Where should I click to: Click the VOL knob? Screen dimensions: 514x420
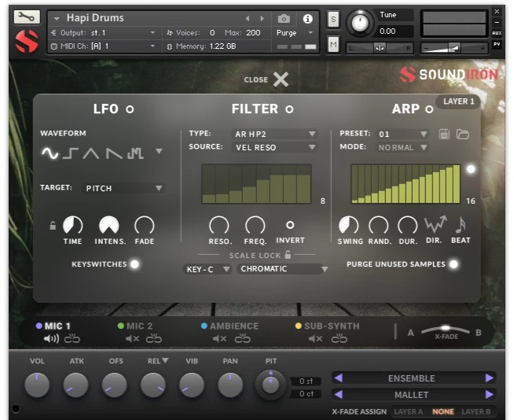coord(37,385)
